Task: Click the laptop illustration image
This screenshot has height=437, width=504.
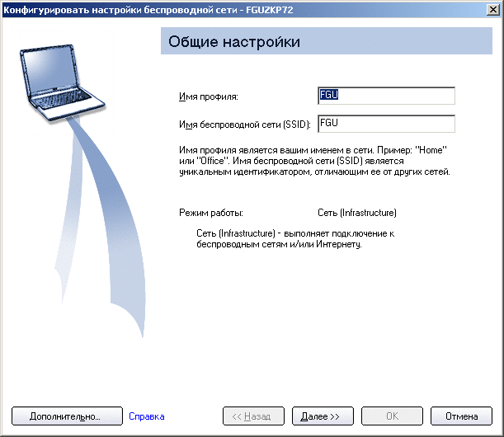Action: pyautogui.click(x=64, y=77)
